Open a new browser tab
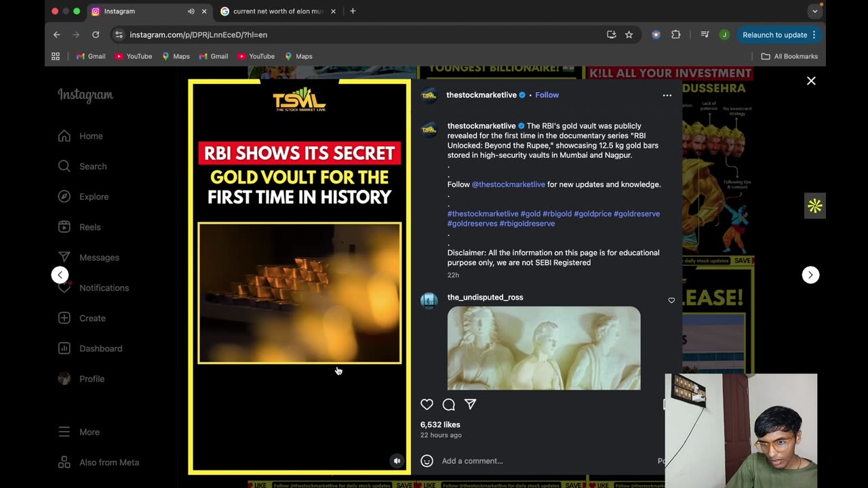 (x=353, y=12)
